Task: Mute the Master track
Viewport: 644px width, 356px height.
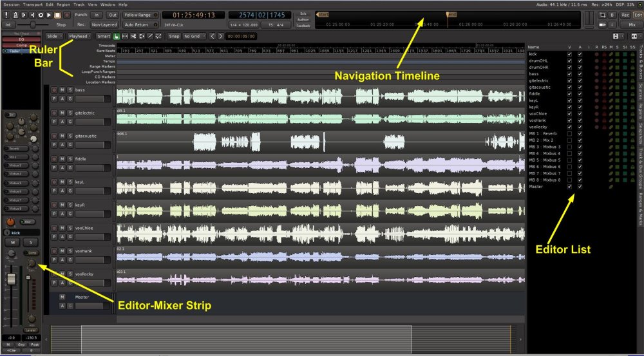Action: pos(62,297)
